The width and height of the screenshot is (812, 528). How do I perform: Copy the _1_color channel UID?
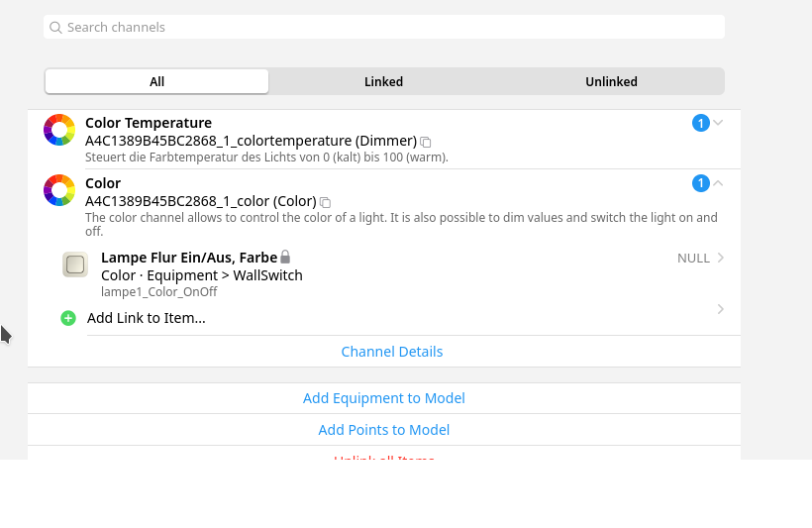pos(325,202)
